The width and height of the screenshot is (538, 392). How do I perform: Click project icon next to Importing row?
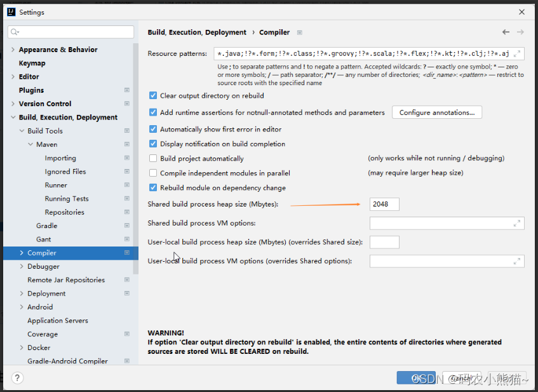pyautogui.click(x=127, y=158)
